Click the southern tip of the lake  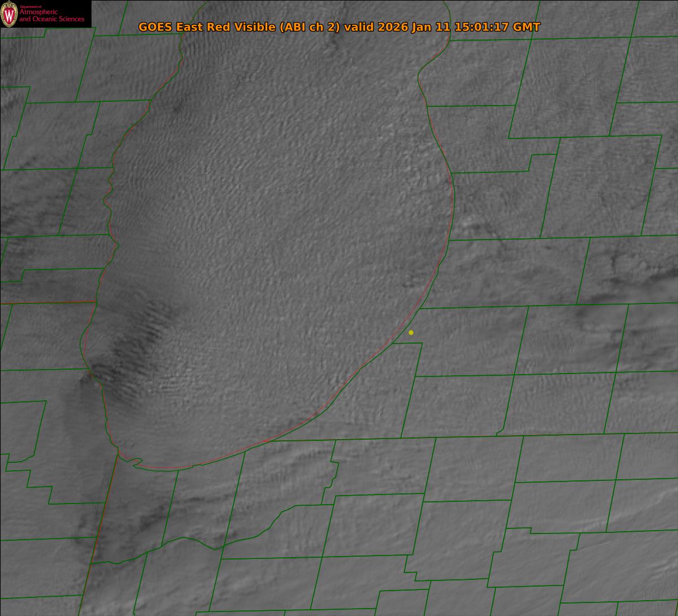coord(169,467)
